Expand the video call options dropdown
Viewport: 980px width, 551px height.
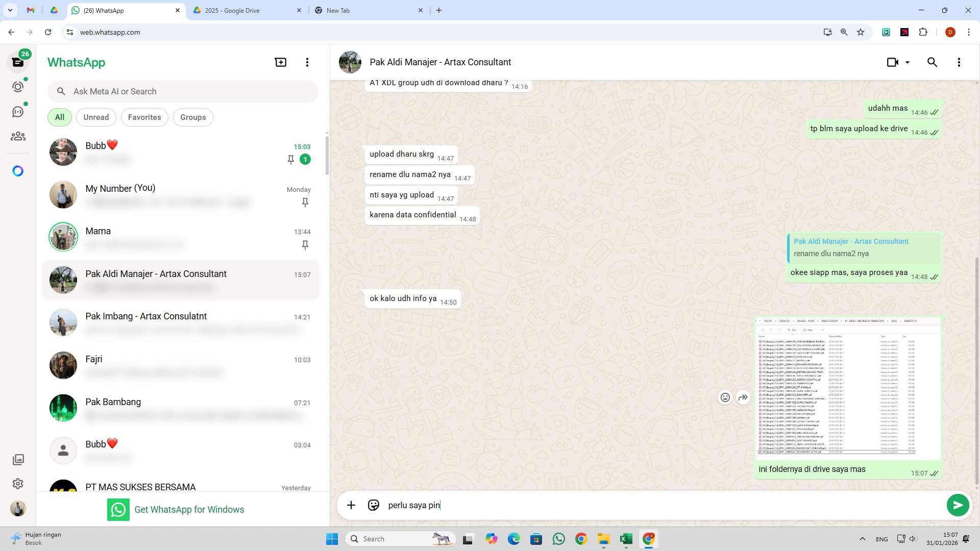pos(907,62)
